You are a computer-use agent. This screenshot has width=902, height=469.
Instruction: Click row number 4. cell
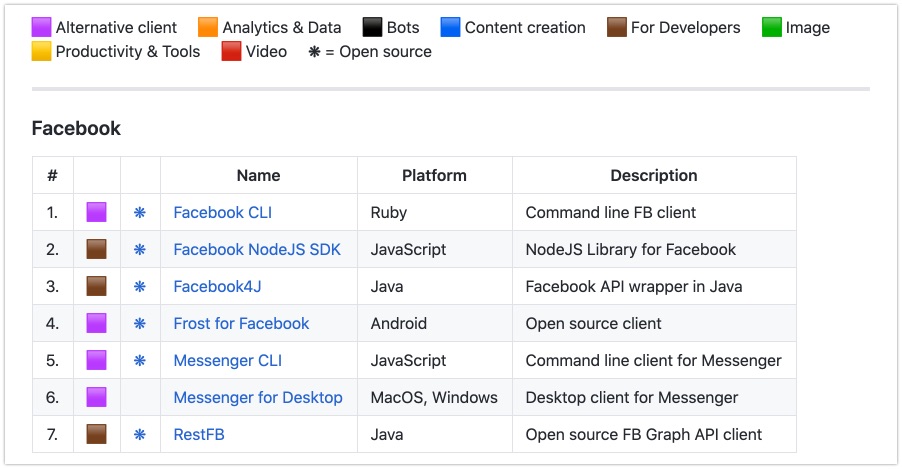tap(52, 323)
